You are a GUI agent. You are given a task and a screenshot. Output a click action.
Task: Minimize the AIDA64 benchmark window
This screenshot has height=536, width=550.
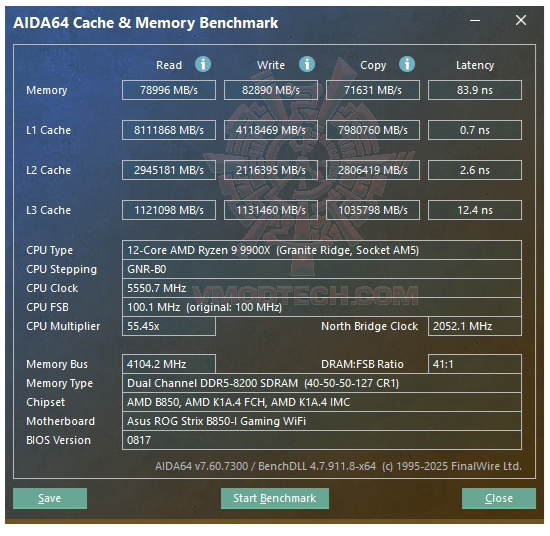coord(475,20)
